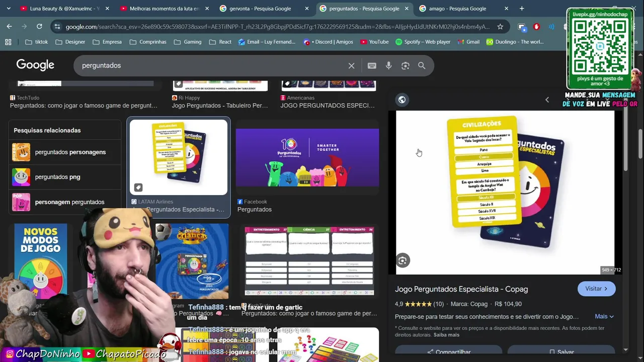Open the LATAM Airlines result thumbnail
Image resolution: width=644 pixels, height=362 pixels.
click(179, 157)
